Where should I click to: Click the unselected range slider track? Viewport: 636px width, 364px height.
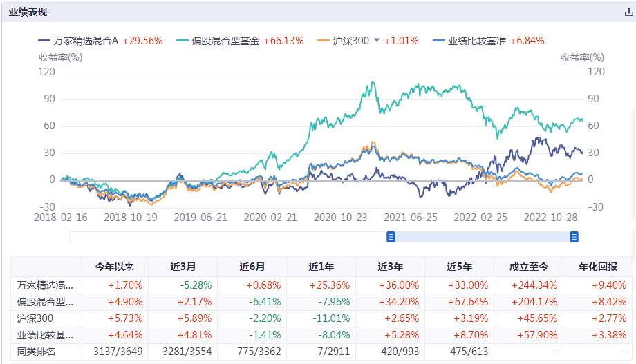pos(228,237)
